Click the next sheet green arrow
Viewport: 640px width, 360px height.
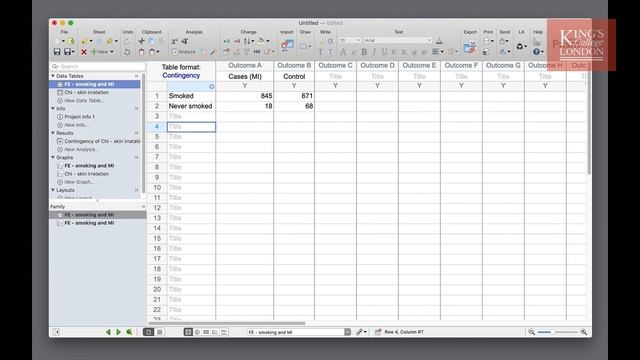tap(118, 332)
